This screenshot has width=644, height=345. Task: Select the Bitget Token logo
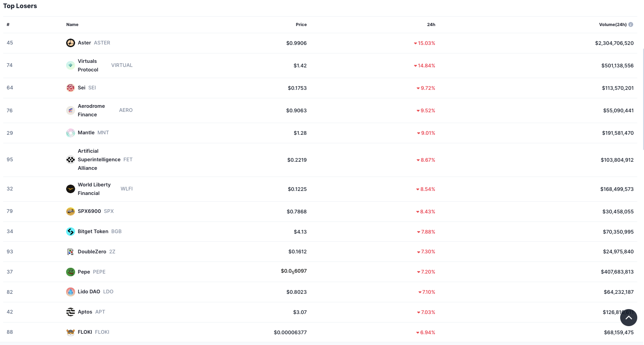[70, 231]
